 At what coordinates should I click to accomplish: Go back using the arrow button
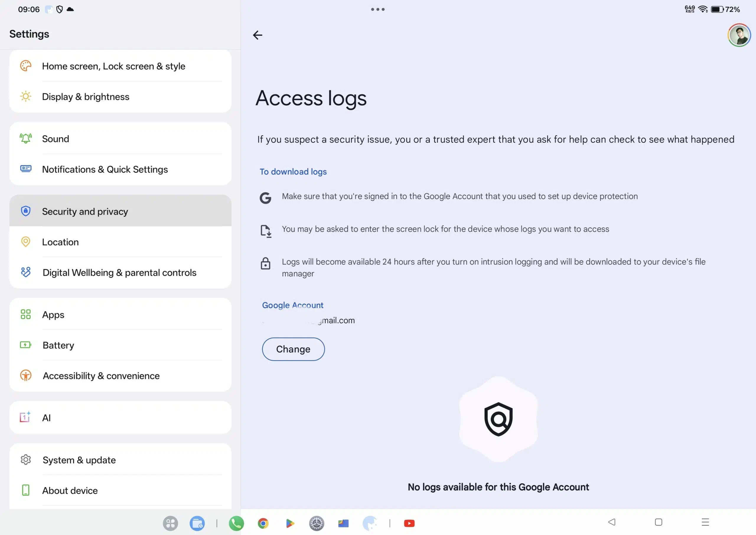pos(258,35)
